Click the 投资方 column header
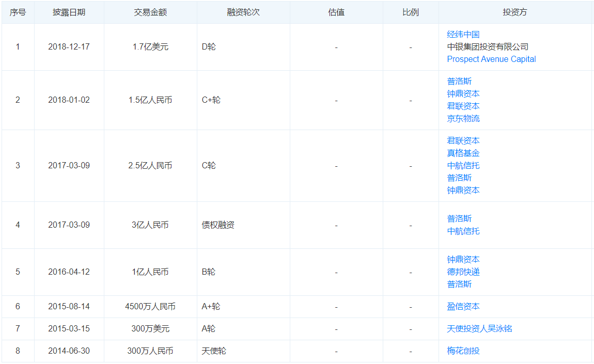The image size is (594, 364). click(515, 12)
